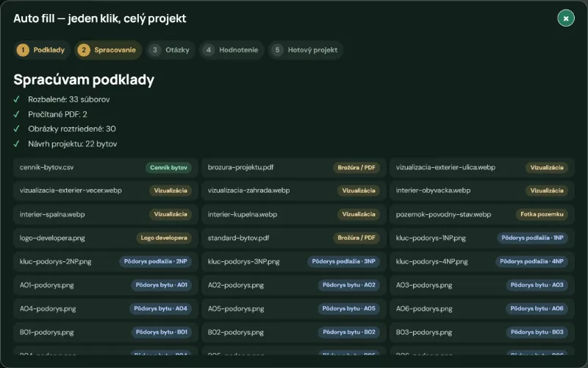Click the checkmark beside Návrh projektu: 22 bytov
The image size is (588, 368).
click(x=16, y=144)
